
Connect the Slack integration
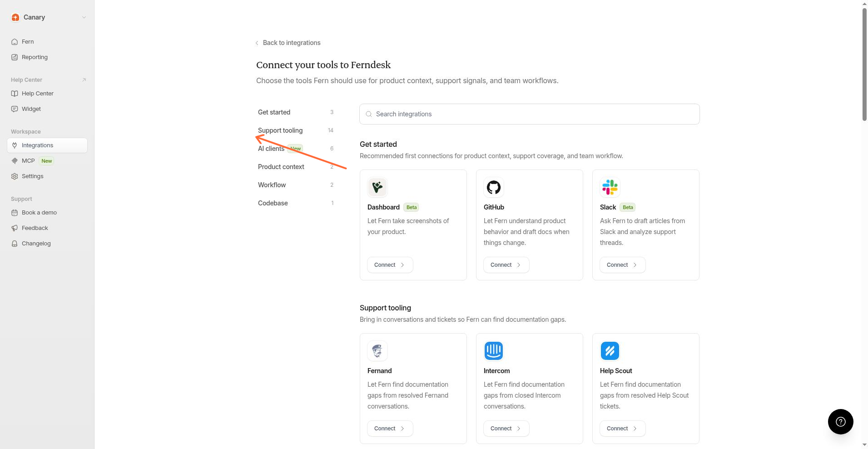coord(623,265)
